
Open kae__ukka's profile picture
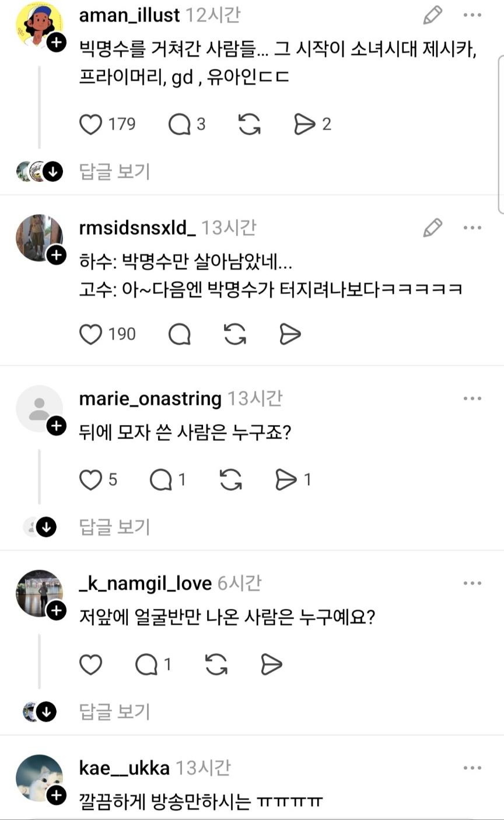click(38, 778)
